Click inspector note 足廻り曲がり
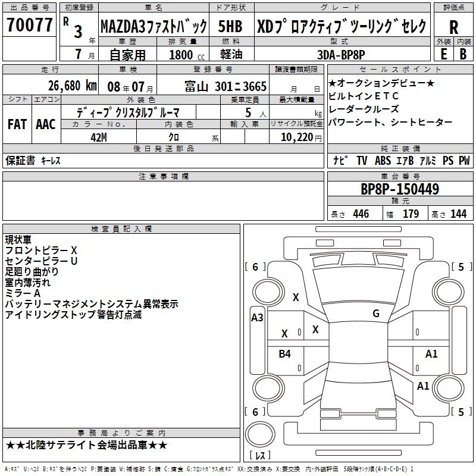The width and height of the screenshot is (476, 476). coord(32,272)
